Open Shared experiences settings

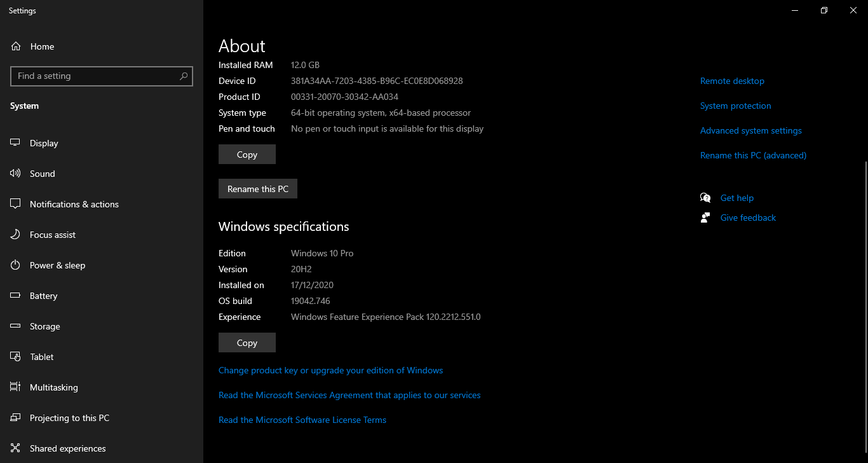(102, 448)
